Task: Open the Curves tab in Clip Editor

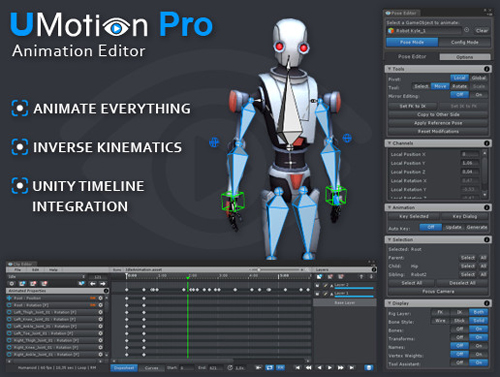Action: (151, 368)
